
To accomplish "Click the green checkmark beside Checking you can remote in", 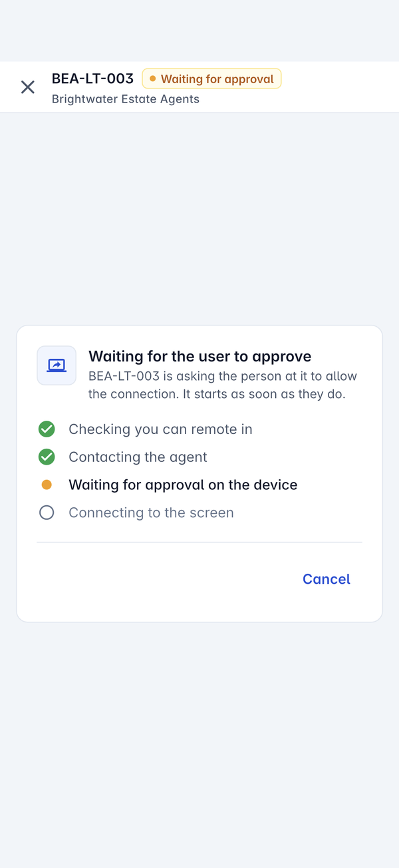I will pos(47,429).
